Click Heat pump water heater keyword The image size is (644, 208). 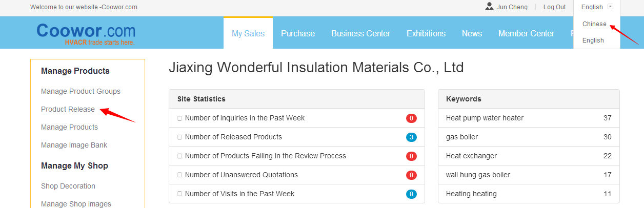click(485, 118)
